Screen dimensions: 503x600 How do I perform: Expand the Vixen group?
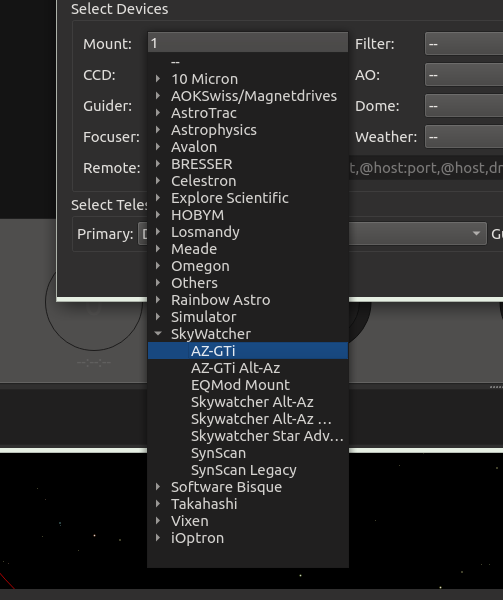(x=158, y=520)
